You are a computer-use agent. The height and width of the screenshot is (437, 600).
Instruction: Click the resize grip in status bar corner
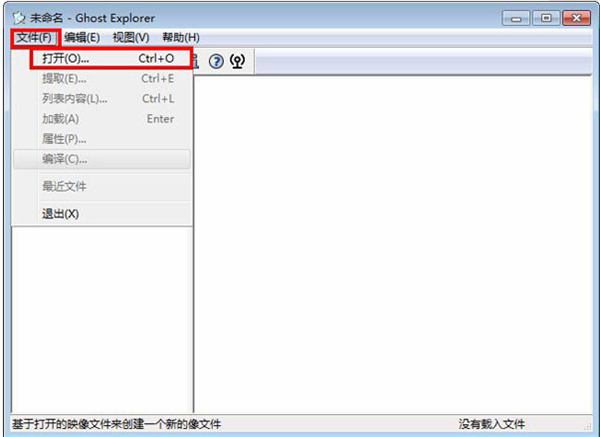(588, 427)
